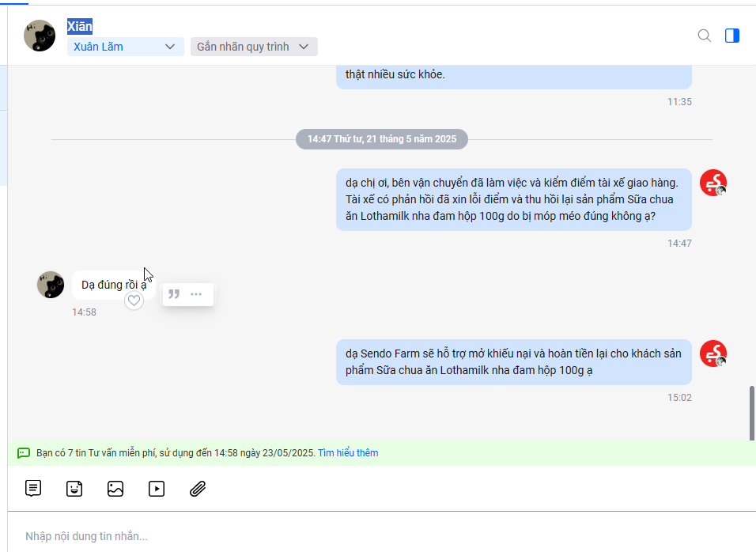Click the 15:02 message timestamp
The height and width of the screenshot is (552, 756).
point(679,398)
